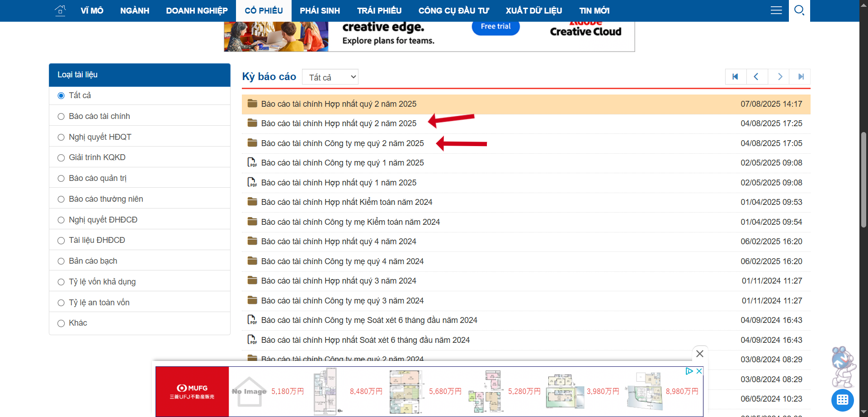Go to next page of reports
The image size is (868, 417).
pyautogui.click(x=779, y=77)
